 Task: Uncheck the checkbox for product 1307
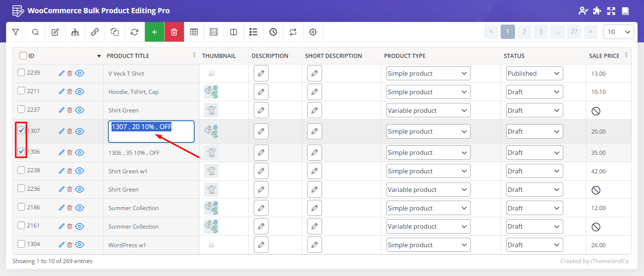[21, 130]
